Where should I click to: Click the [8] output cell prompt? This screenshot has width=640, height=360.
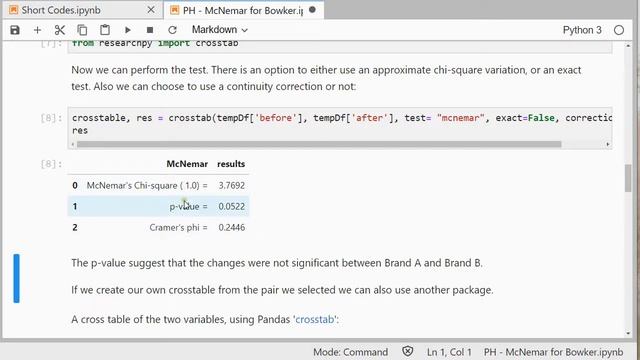point(51,164)
